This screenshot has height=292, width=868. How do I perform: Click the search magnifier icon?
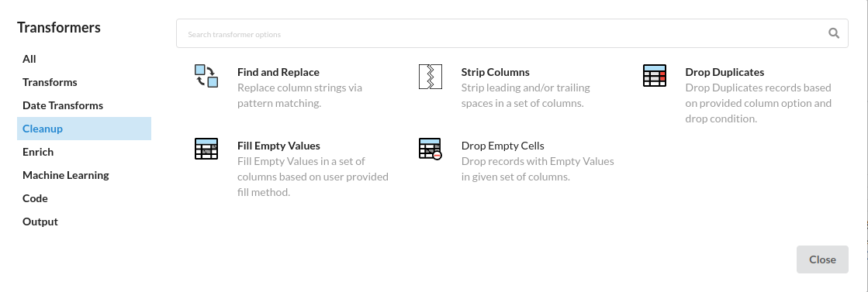pyautogui.click(x=834, y=33)
